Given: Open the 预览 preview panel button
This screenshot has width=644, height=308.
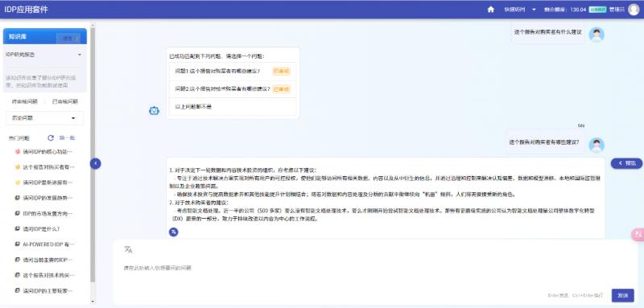Looking at the screenshot, I should click(x=627, y=163).
